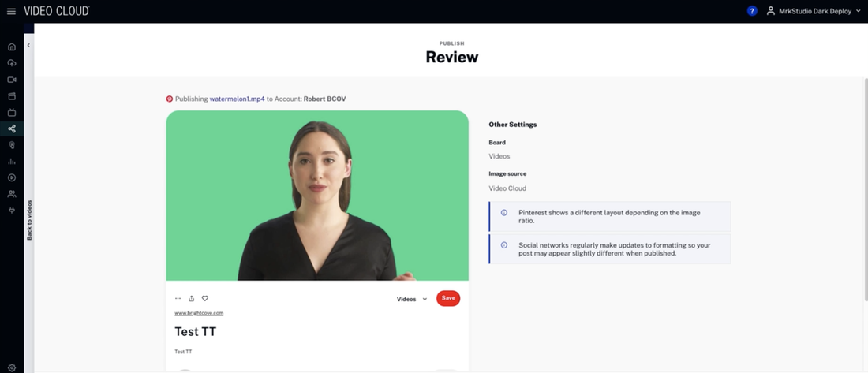
Task: Open the Analytics bar chart icon
Action: [12, 162]
